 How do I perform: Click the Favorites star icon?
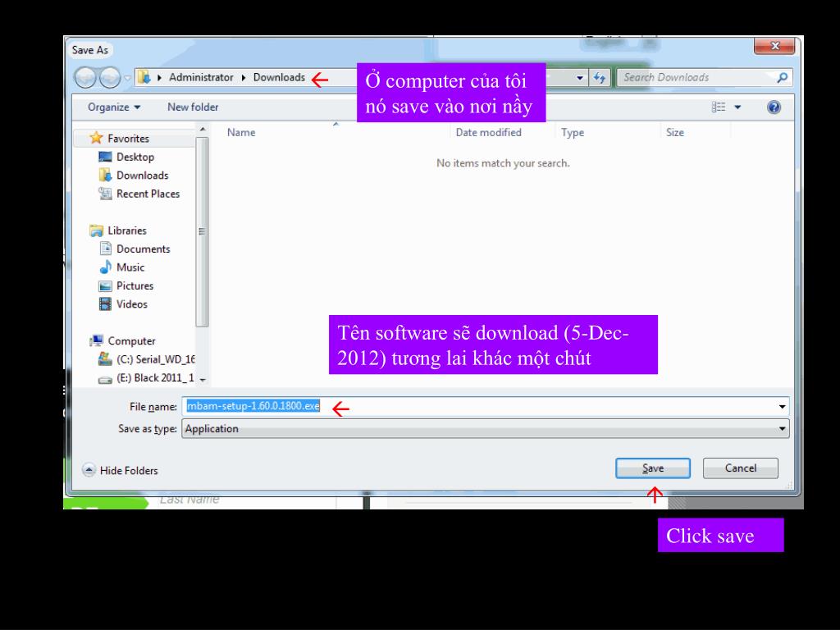click(x=97, y=138)
